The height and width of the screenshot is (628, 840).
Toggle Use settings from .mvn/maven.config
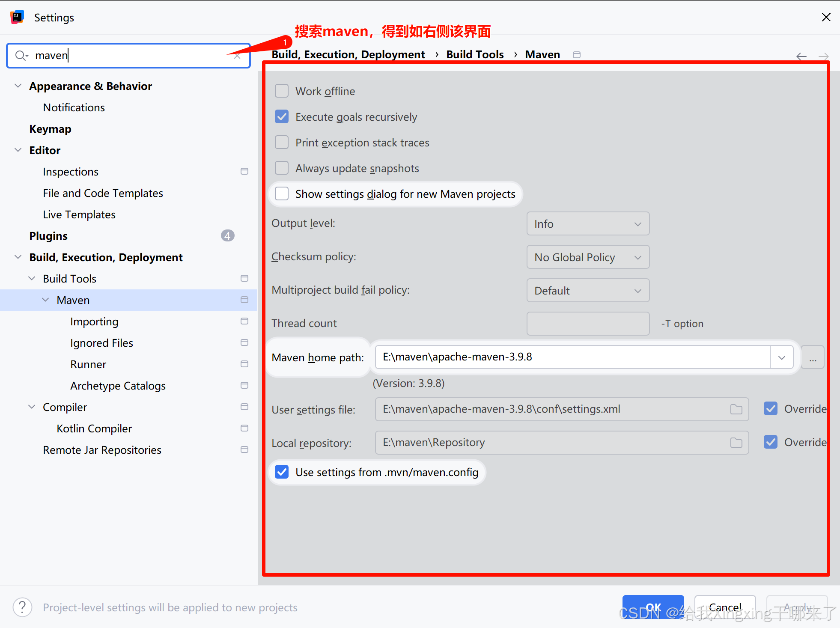pyautogui.click(x=282, y=472)
